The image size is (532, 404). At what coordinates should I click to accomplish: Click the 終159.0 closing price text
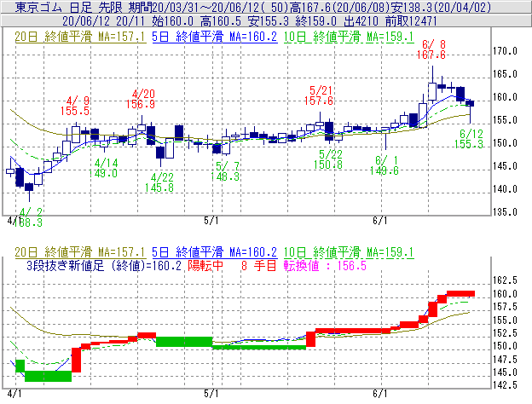pyautogui.click(x=315, y=21)
